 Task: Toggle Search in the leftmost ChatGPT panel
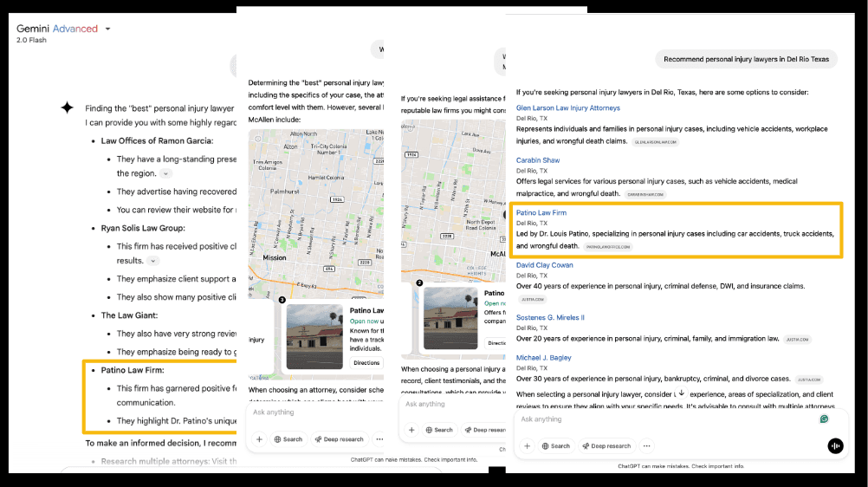point(288,439)
